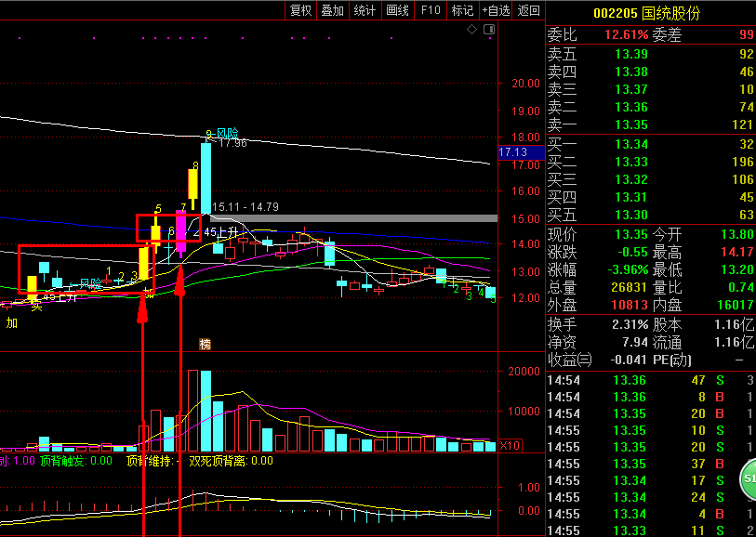Click the 买二 13.33 order row
The height and width of the screenshot is (537, 756).
point(650,162)
